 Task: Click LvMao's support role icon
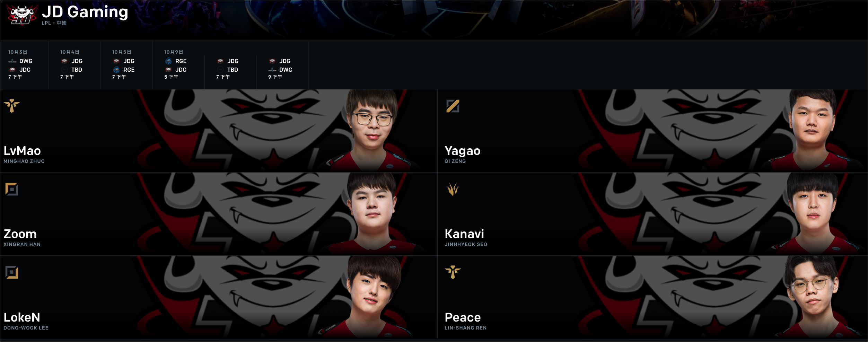12,106
